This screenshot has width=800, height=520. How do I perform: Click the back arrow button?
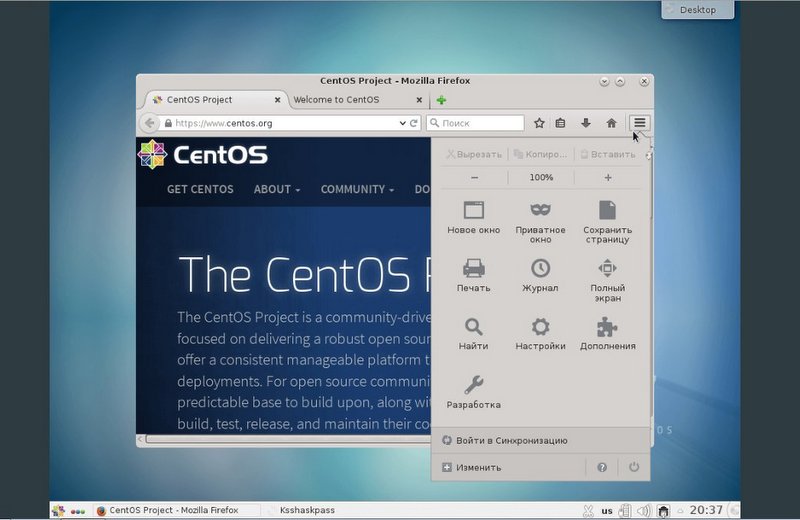click(x=149, y=123)
